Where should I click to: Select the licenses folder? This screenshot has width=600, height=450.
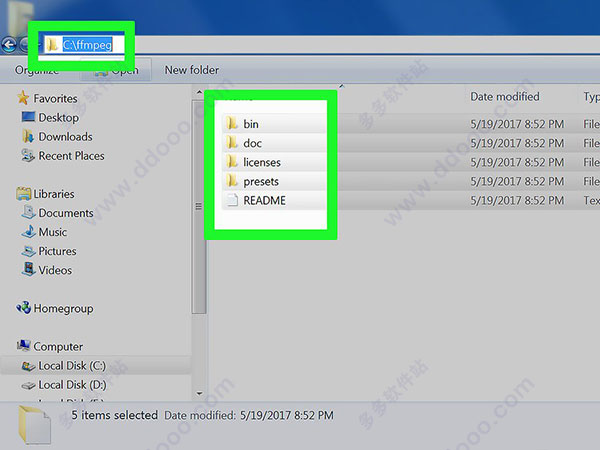[x=262, y=162]
